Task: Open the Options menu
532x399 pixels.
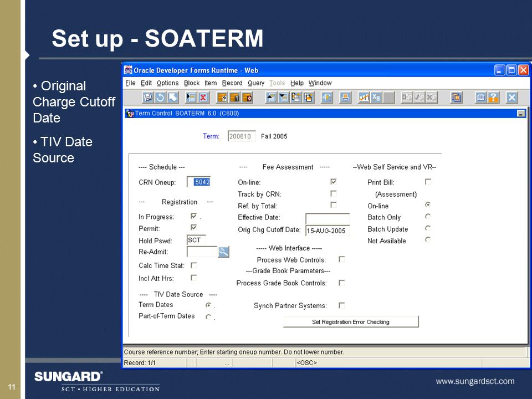Action: pyautogui.click(x=167, y=83)
